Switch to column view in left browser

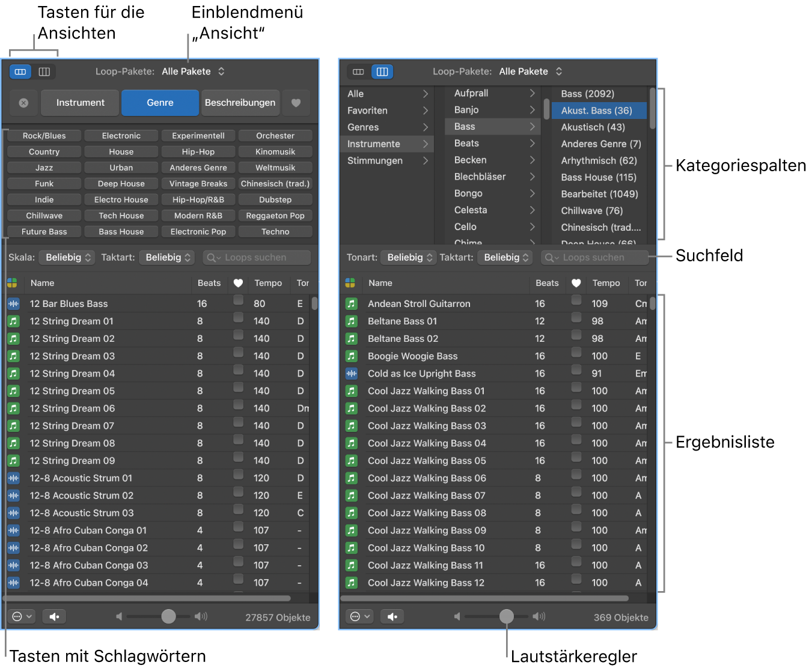click(44, 71)
